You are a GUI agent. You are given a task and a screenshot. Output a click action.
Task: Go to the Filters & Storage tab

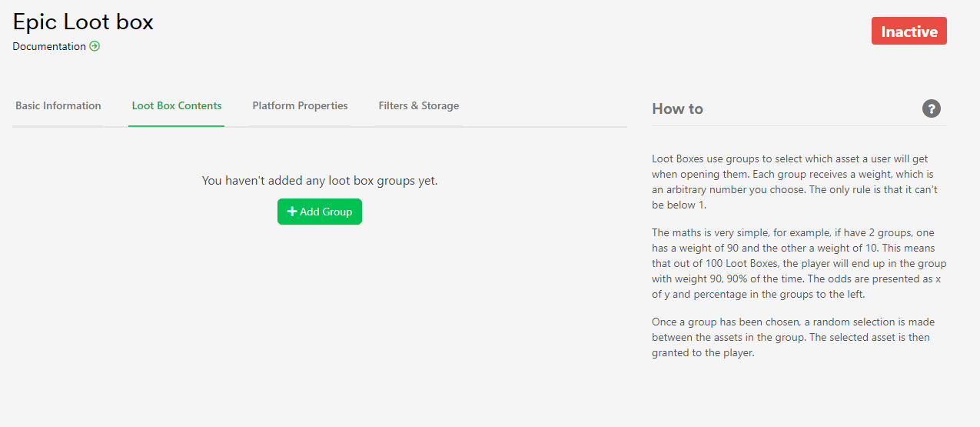point(418,106)
